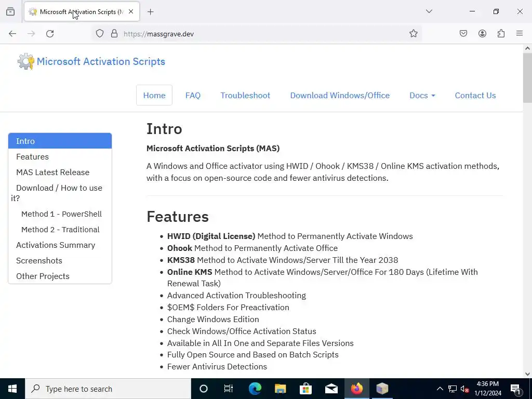Click "Change Windows Edition" list item

point(213,320)
